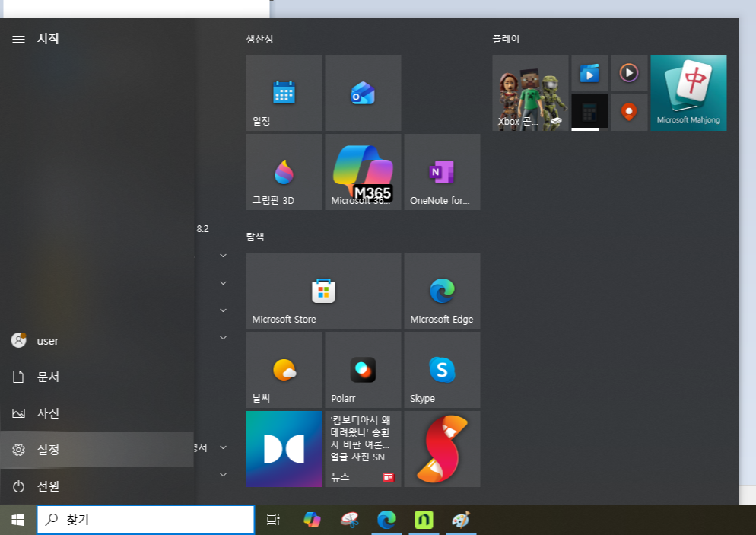
Task: Open the 날씨 weather tile
Action: pos(284,370)
